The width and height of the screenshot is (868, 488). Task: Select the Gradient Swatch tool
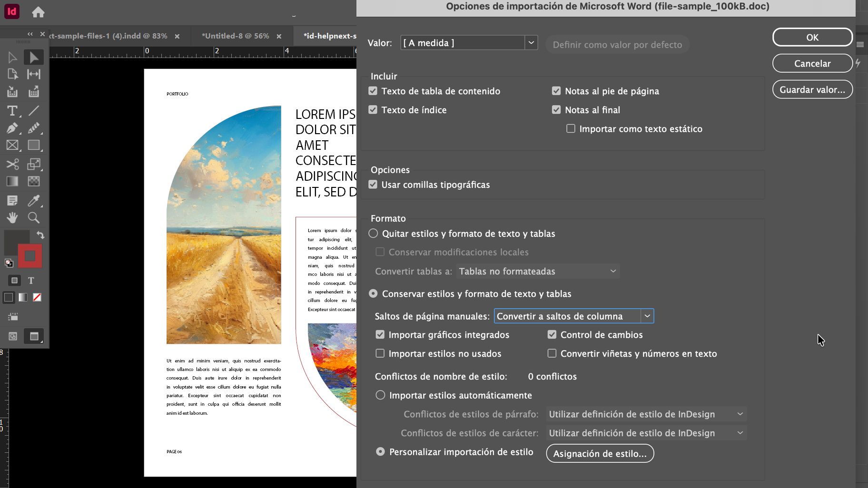coord(12,181)
